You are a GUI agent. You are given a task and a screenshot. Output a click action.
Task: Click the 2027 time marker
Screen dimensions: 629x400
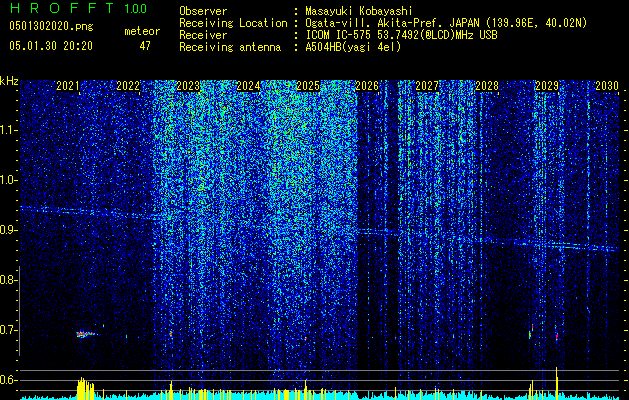click(x=427, y=86)
